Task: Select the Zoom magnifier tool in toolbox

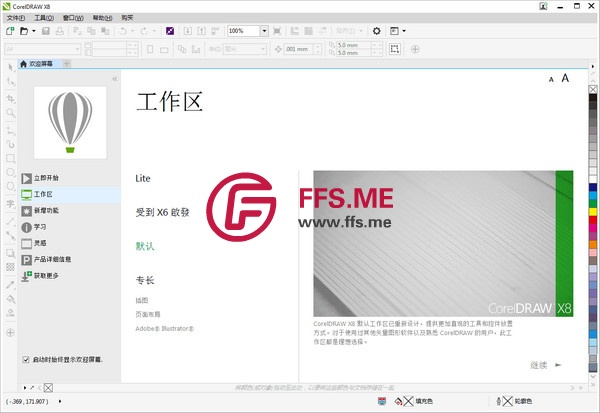Action: point(10,113)
